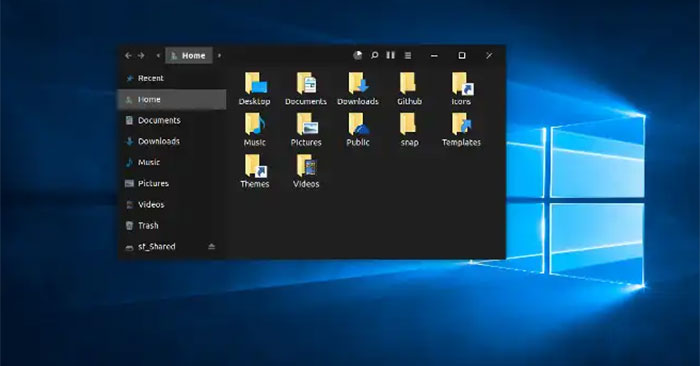
Task: Select the Public folder icon
Action: [x=358, y=124]
